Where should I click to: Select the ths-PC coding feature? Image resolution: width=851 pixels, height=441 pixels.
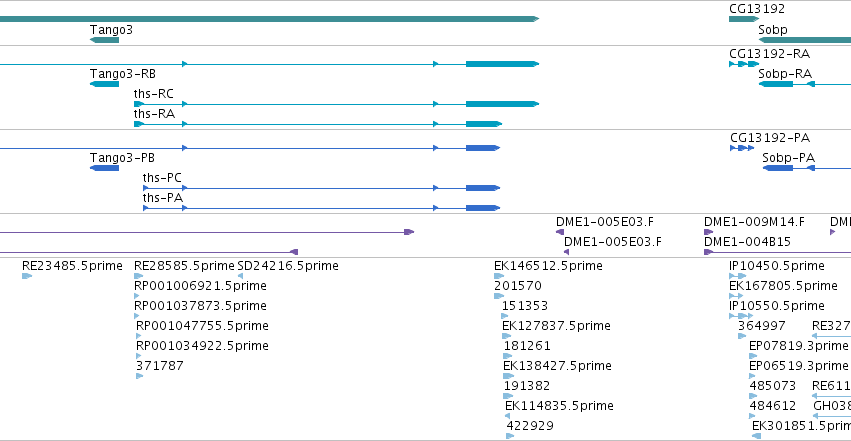(x=321, y=188)
